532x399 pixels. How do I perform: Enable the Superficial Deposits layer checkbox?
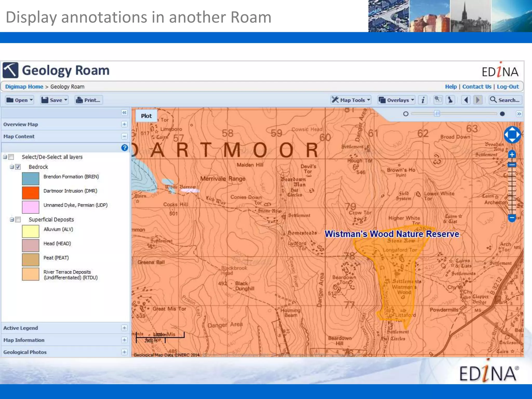pos(18,220)
